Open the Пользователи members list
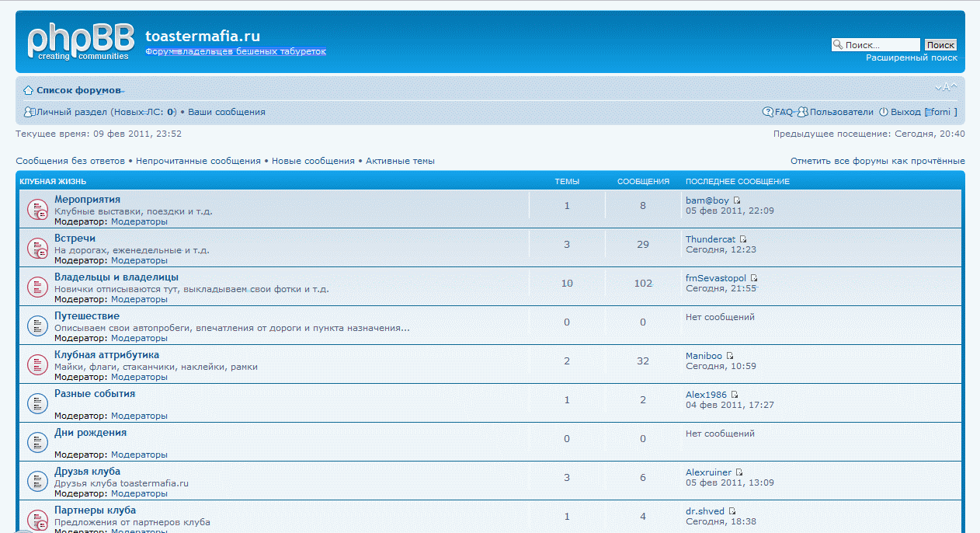This screenshot has height=533, width=980. click(842, 112)
